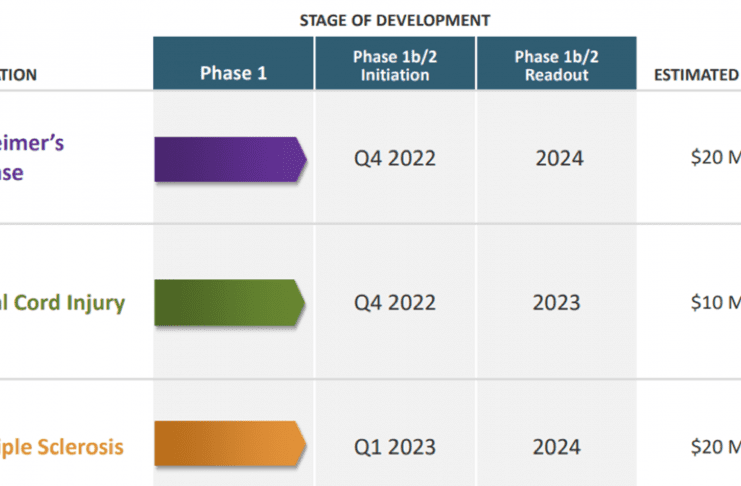
Task: Select the green Spinal Cord Injury label
Action: [62, 303]
